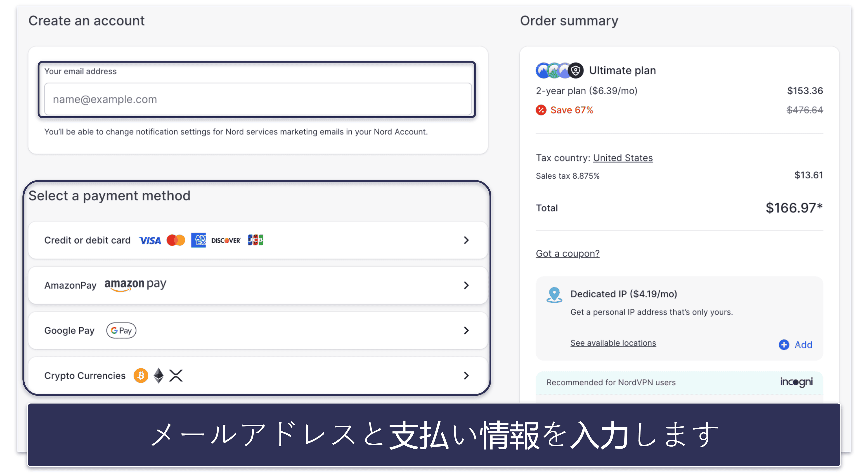The height and width of the screenshot is (473, 868).
Task: Select the Credit or debit card label
Action: pyautogui.click(x=87, y=240)
